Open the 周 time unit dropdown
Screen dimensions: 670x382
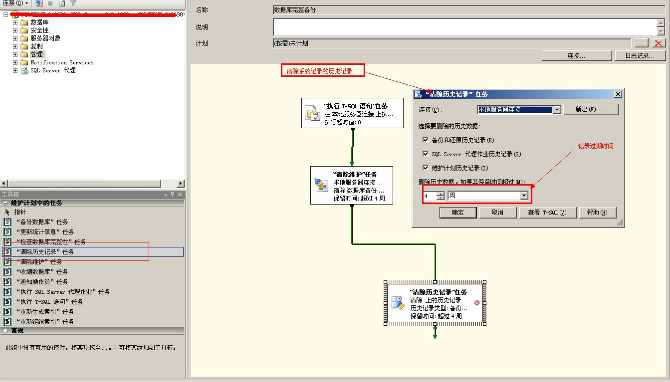tap(523, 196)
